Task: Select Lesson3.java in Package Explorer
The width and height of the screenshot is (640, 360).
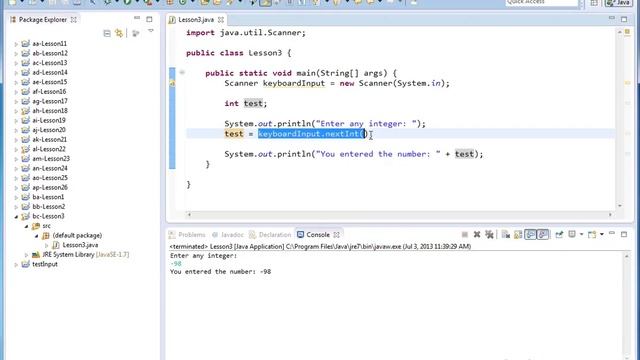Action: [x=80, y=245]
